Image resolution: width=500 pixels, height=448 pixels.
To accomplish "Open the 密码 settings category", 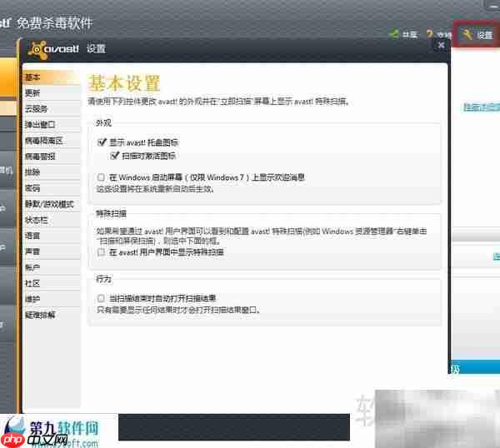I will click(x=52, y=188).
